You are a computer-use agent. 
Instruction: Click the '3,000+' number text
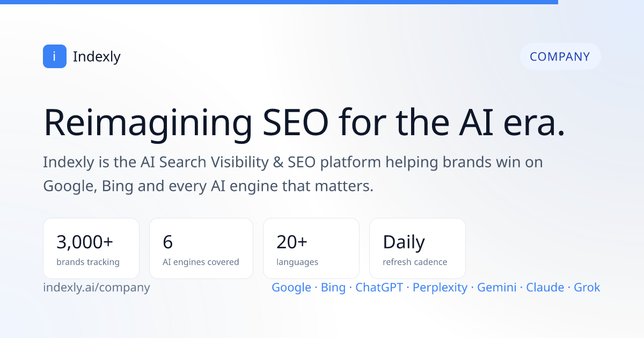tap(85, 243)
